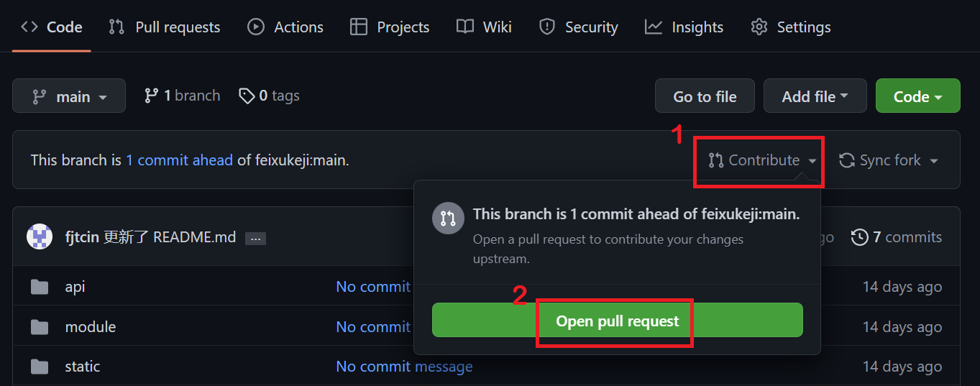Click the Go to file button
Viewport: 980px width, 386px height.
pos(705,96)
